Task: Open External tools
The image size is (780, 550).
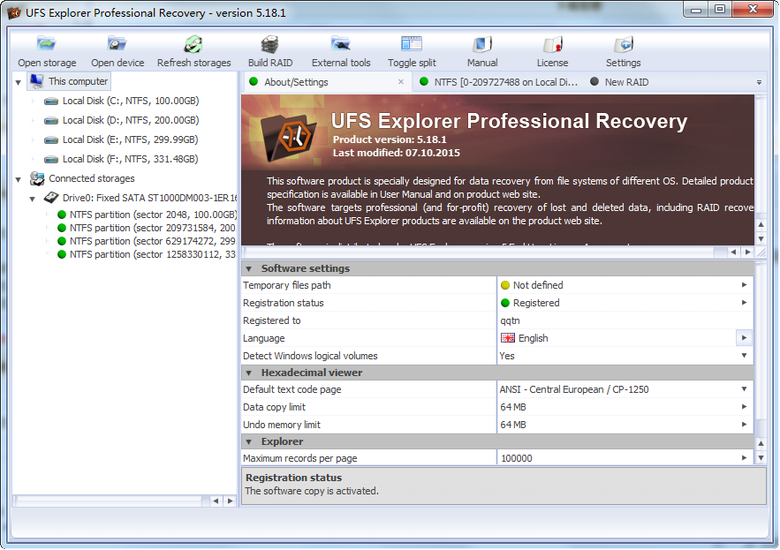Action: [x=341, y=45]
